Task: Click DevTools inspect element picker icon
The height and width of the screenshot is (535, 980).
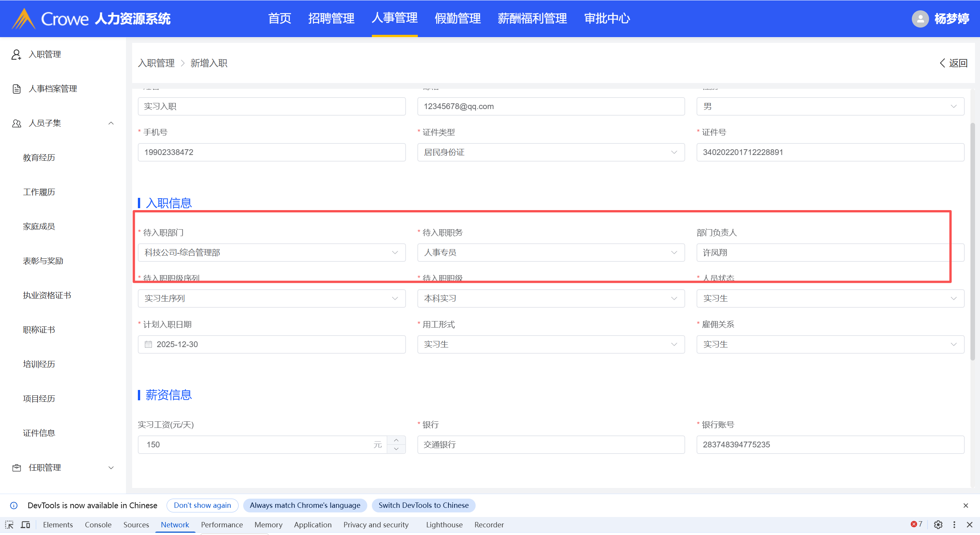Action: coord(9,525)
